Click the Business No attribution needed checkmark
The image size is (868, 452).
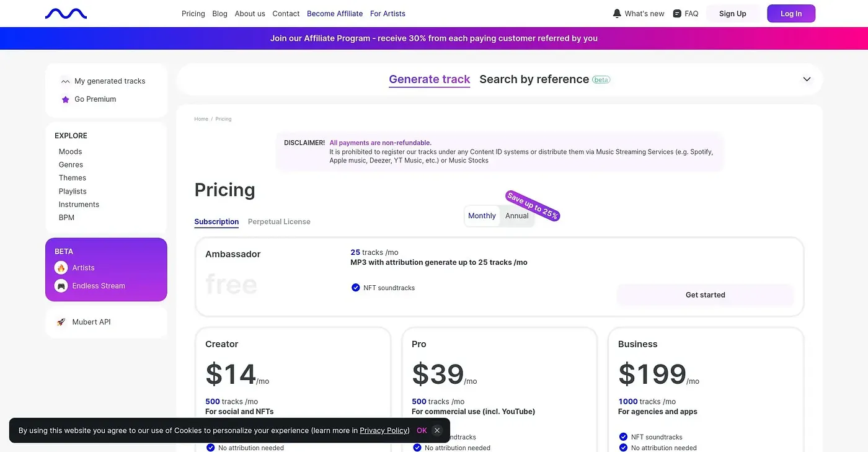(623, 448)
